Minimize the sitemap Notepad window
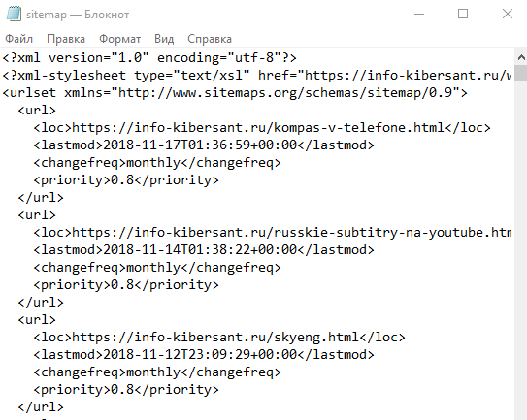This screenshot has width=527, height=420. pyautogui.click(x=419, y=15)
